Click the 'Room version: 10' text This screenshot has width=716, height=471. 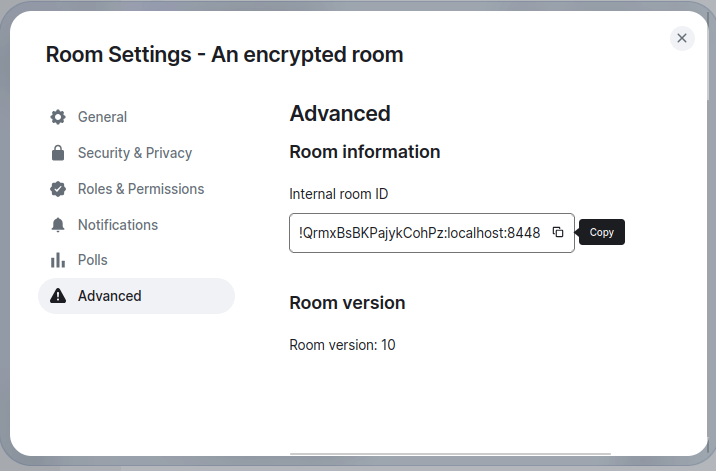(342, 345)
